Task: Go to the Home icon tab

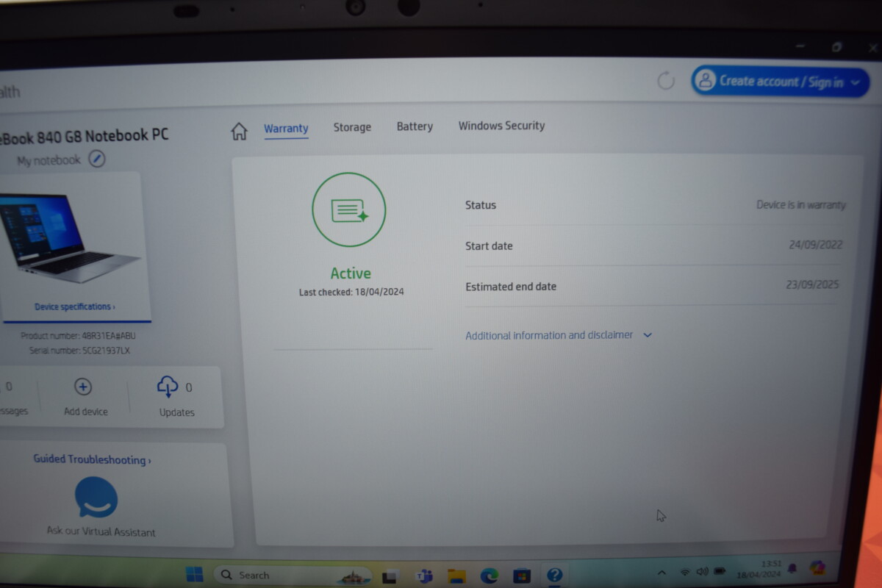Action: click(239, 132)
